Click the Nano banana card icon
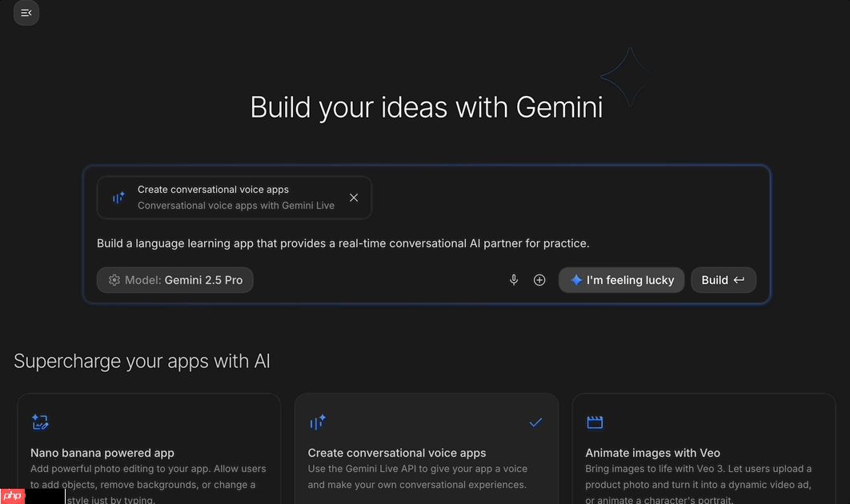The image size is (850, 504). pos(40,422)
